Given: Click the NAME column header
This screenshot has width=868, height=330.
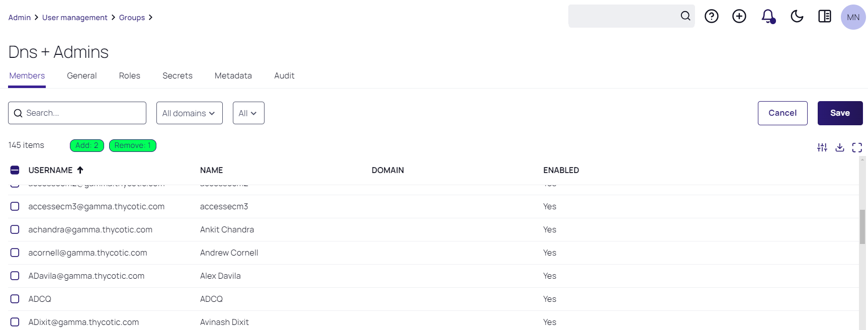Looking at the screenshot, I should tap(212, 170).
